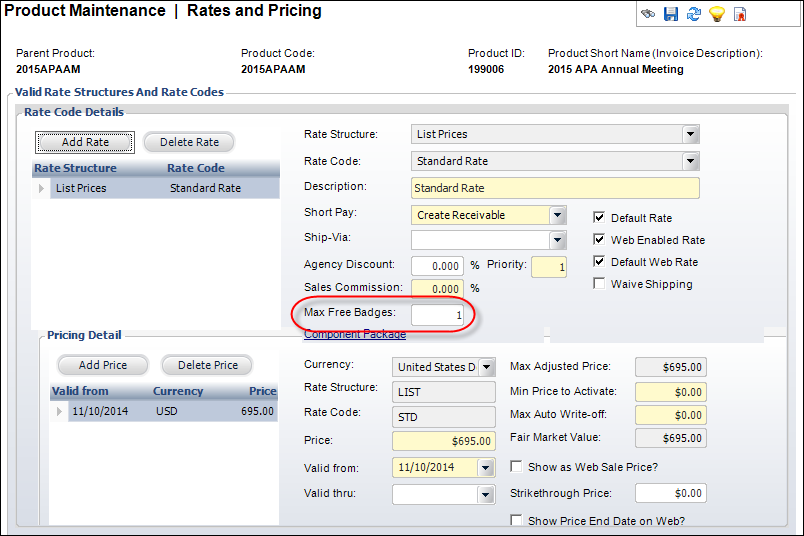Click the Price column header
This screenshot has width=804, height=536.
(x=263, y=391)
